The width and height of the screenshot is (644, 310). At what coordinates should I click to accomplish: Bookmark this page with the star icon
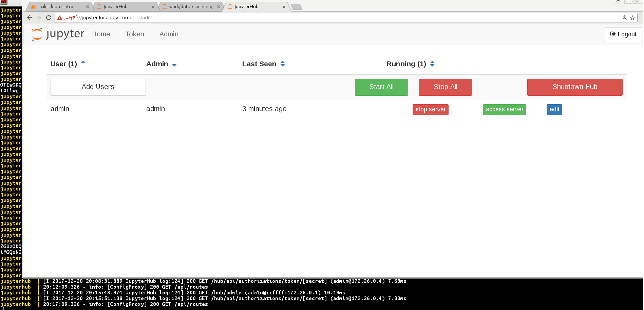632,18
